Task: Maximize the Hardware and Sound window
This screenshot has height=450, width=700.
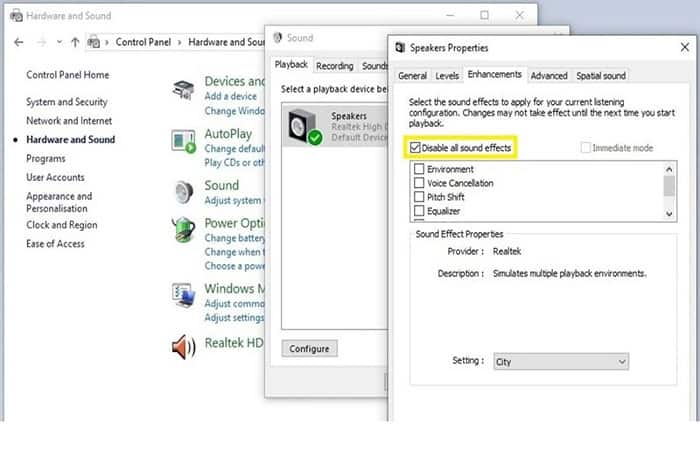Action: click(x=484, y=16)
